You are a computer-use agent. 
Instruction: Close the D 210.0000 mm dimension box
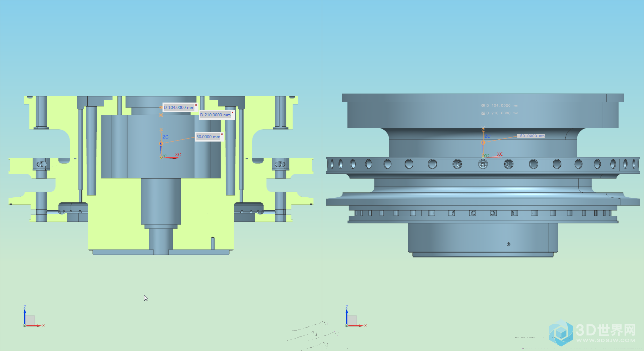[x=232, y=112]
